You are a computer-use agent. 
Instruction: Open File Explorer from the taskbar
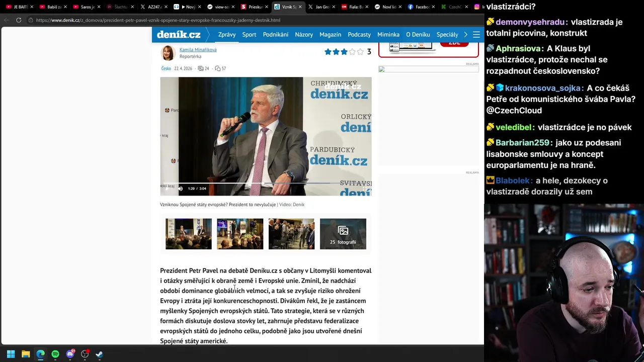coord(26,354)
